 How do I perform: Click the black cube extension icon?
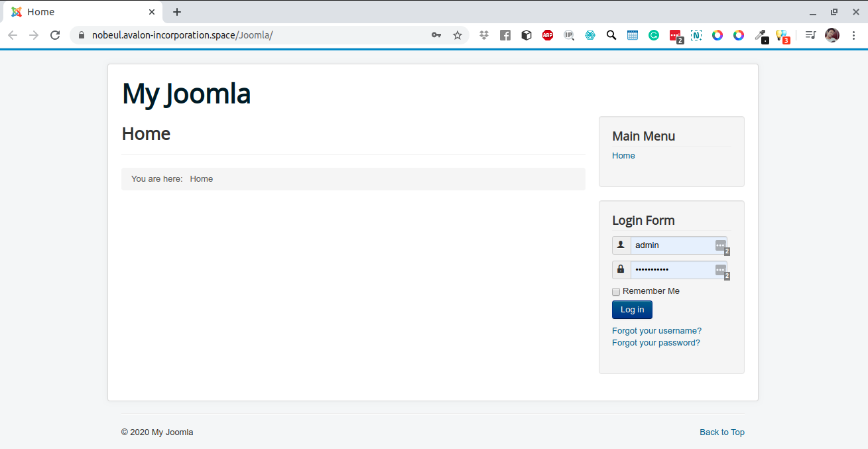pyautogui.click(x=527, y=35)
